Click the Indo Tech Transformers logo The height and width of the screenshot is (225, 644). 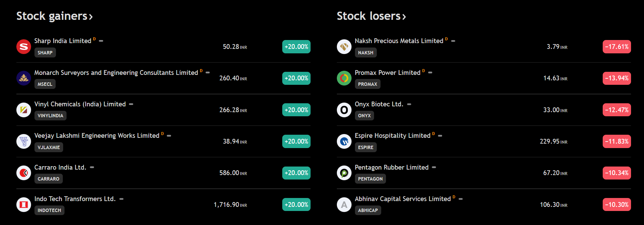click(x=24, y=204)
